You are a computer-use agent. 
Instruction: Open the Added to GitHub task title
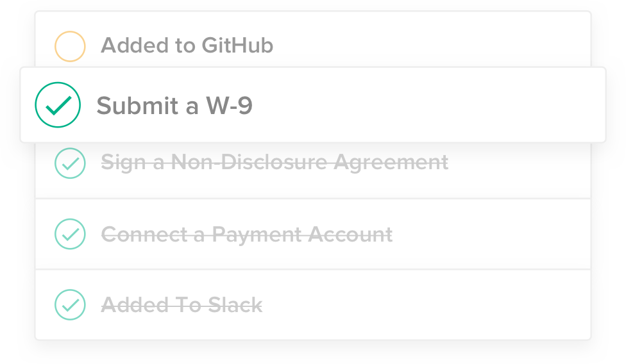pyautogui.click(x=187, y=46)
